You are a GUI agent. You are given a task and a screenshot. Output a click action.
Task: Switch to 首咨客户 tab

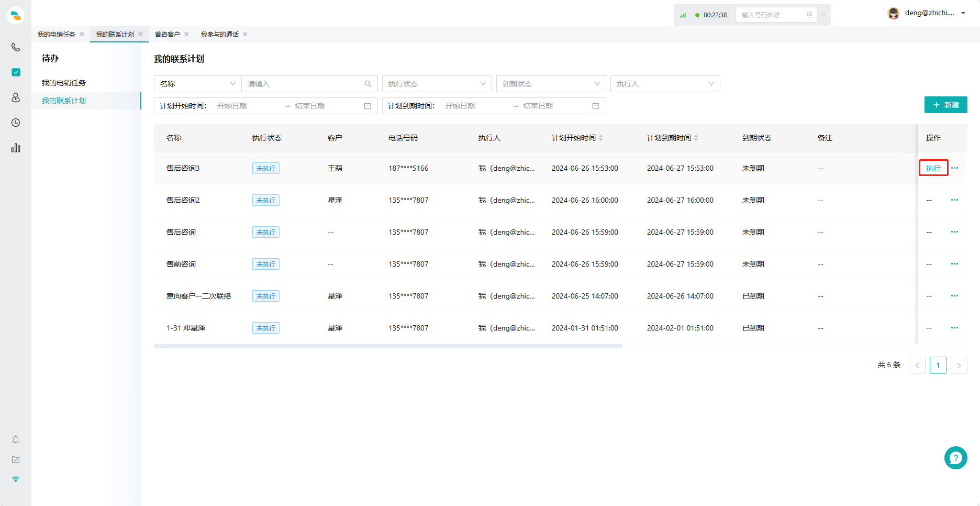click(x=167, y=35)
